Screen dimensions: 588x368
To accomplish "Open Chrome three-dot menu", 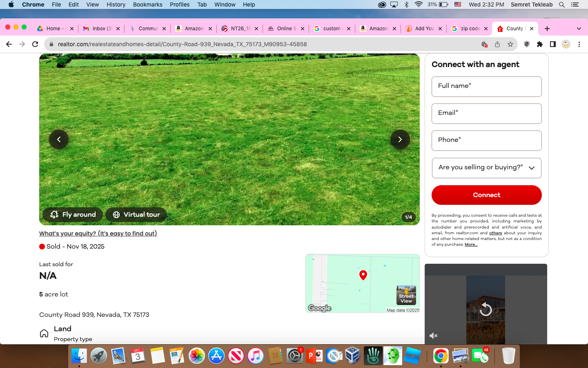I will click(x=579, y=44).
